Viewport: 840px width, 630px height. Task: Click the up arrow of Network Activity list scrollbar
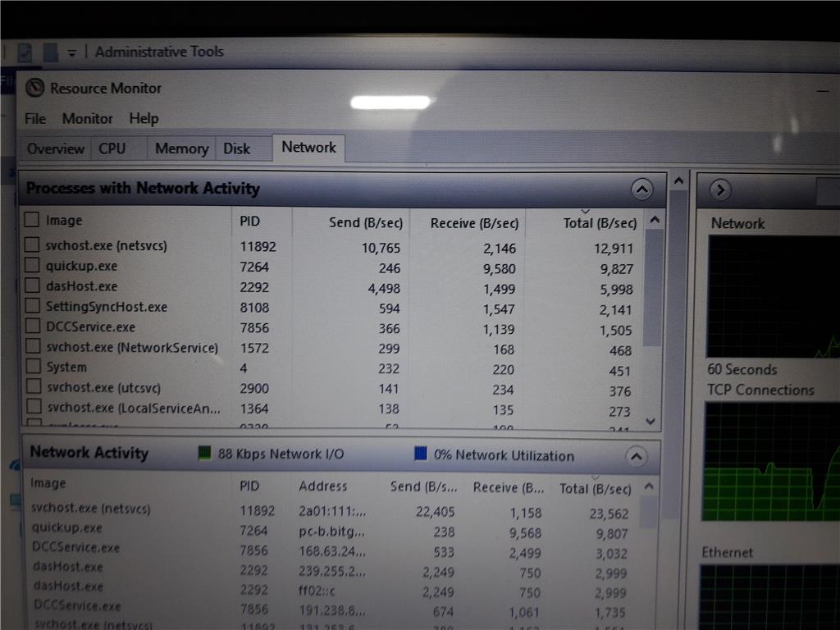[x=649, y=486]
